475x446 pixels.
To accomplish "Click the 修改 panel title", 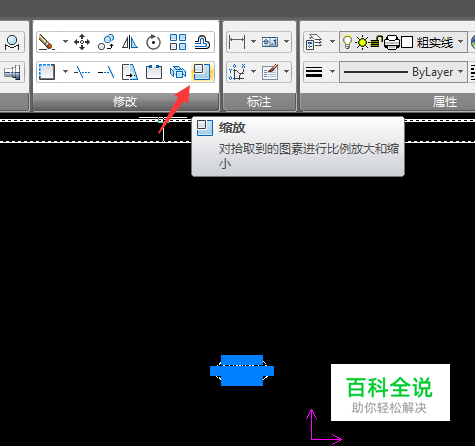I will pyautogui.click(x=125, y=102).
